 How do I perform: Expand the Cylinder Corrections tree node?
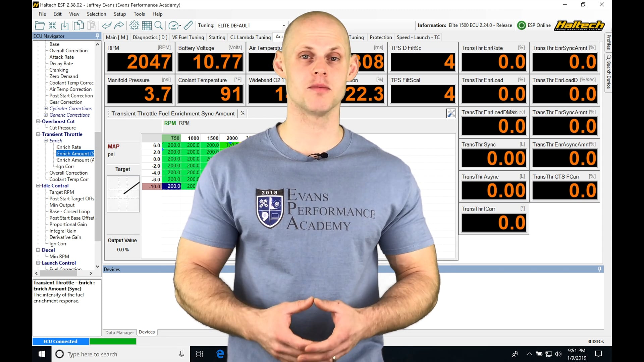[x=46, y=109]
